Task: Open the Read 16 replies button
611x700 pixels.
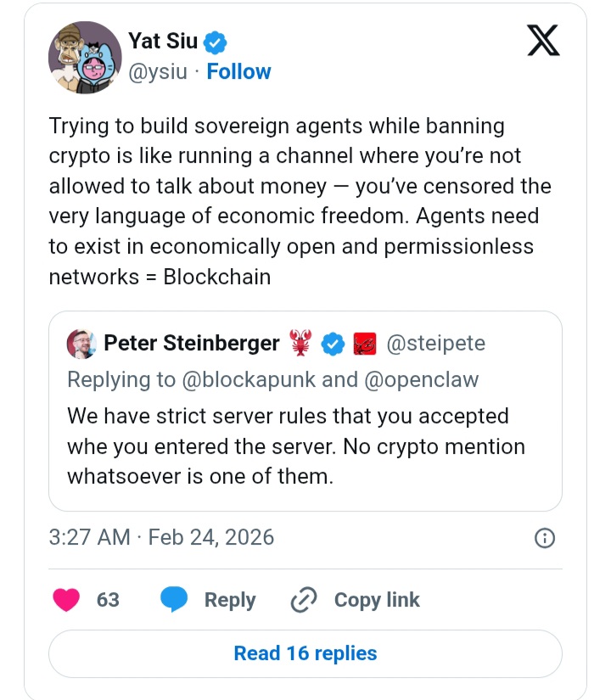Action: tap(305, 653)
